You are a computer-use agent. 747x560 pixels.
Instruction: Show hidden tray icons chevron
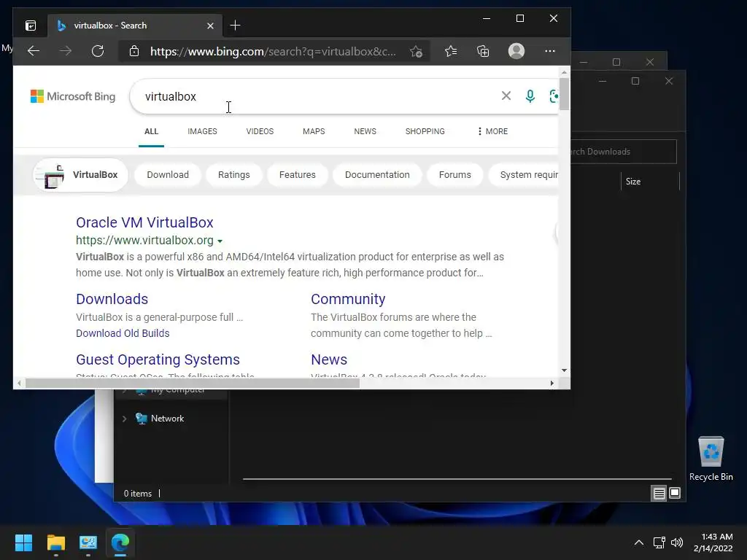click(x=639, y=542)
